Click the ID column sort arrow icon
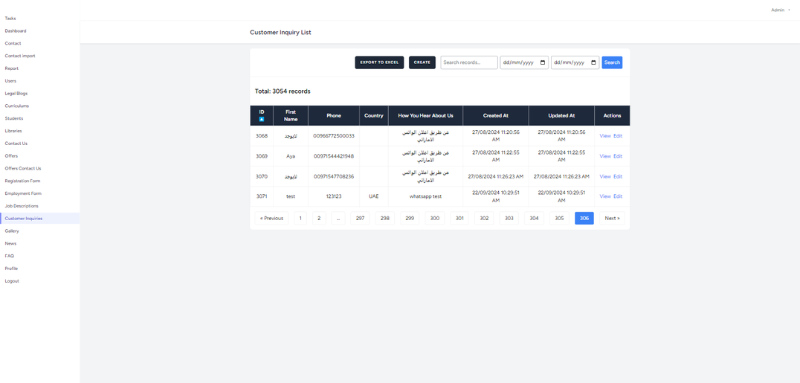The image size is (800, 383). click(x=262, y=119)
